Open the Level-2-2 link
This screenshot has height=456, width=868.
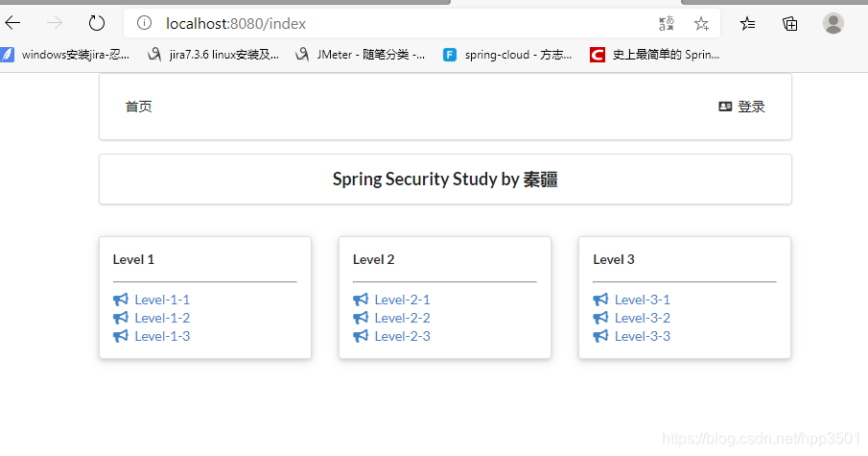(402, 318)
